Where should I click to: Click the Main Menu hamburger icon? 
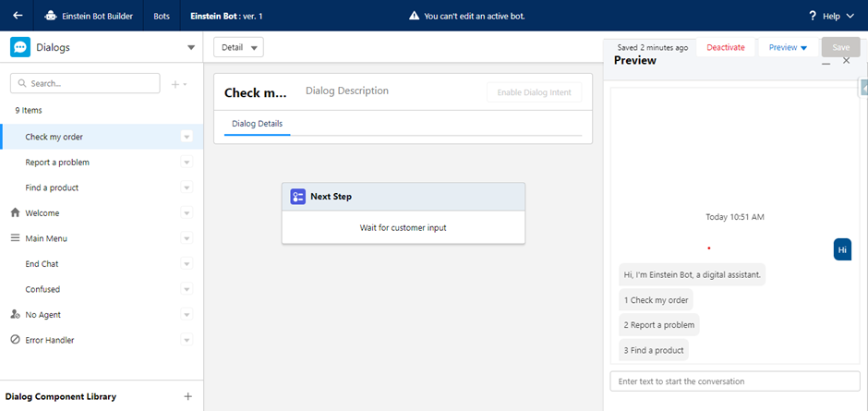(16, 238)
